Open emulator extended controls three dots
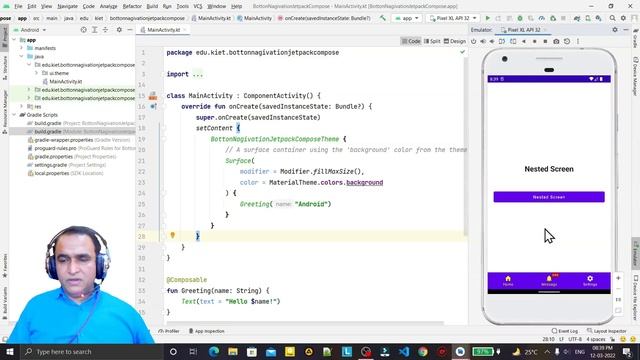Image resolution: width=640 pixels, height=360 pixels. tap(578, 41)
